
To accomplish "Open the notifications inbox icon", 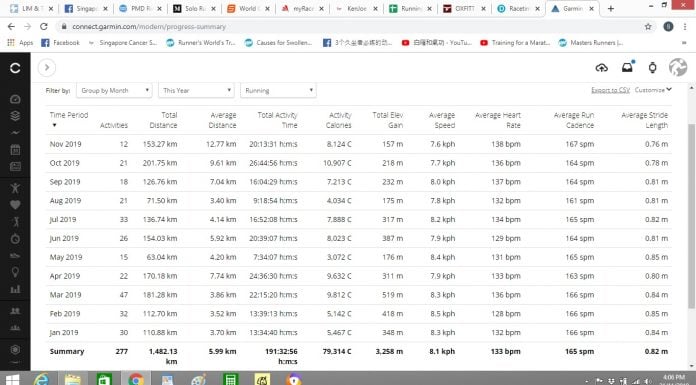I will click(627, 67).
